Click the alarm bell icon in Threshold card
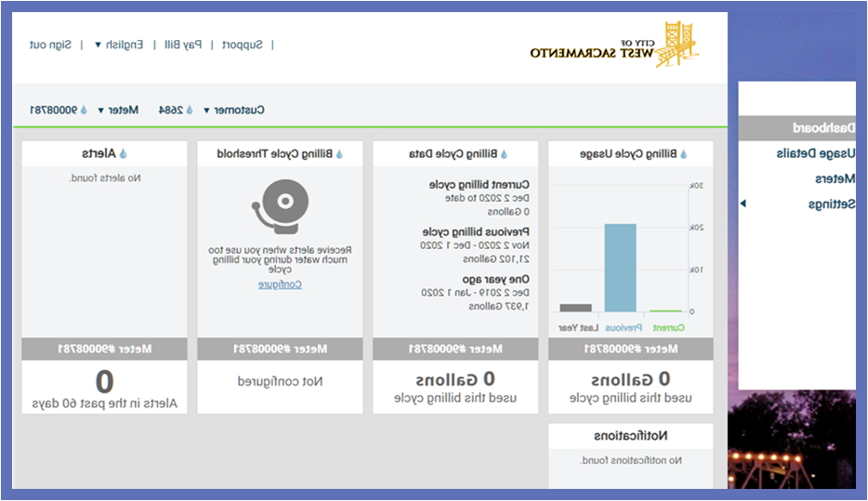This screenshot has width=868, height=501. point(280,206)
